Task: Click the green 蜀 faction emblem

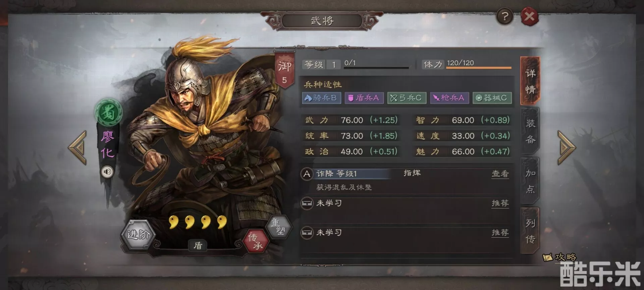Action: click(x=108, y=112)
